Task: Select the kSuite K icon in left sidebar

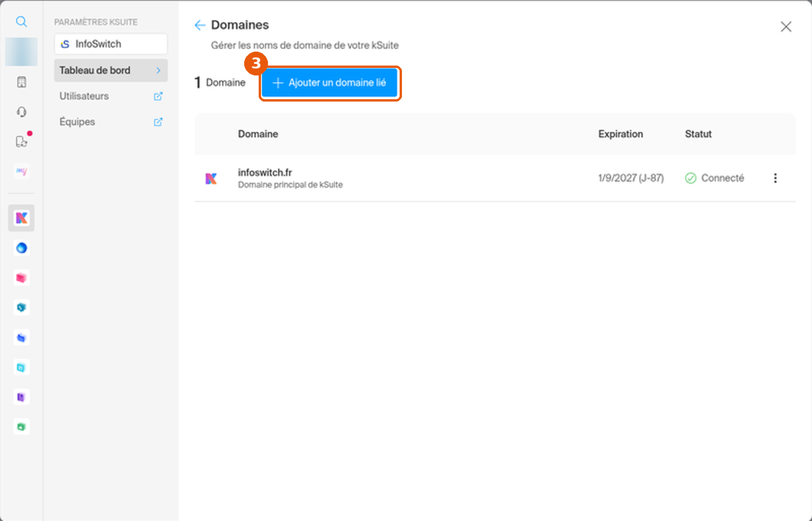Action: [x=21, y=218]
